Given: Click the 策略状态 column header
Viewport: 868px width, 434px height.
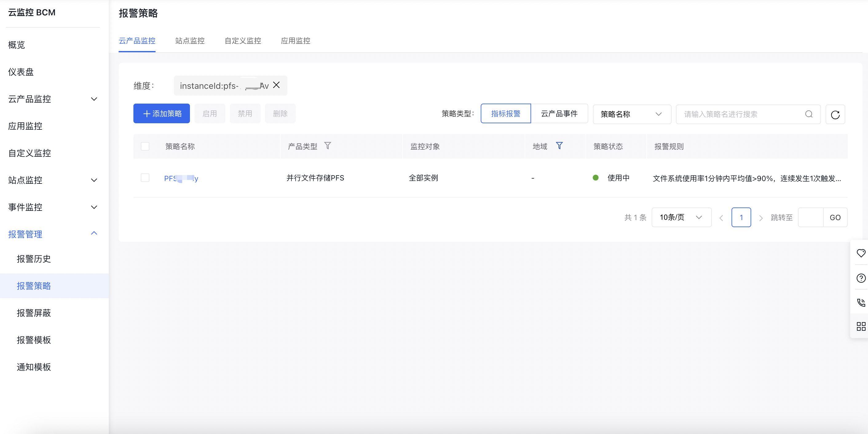Looking at the screenshot, I should coord(608,147).
